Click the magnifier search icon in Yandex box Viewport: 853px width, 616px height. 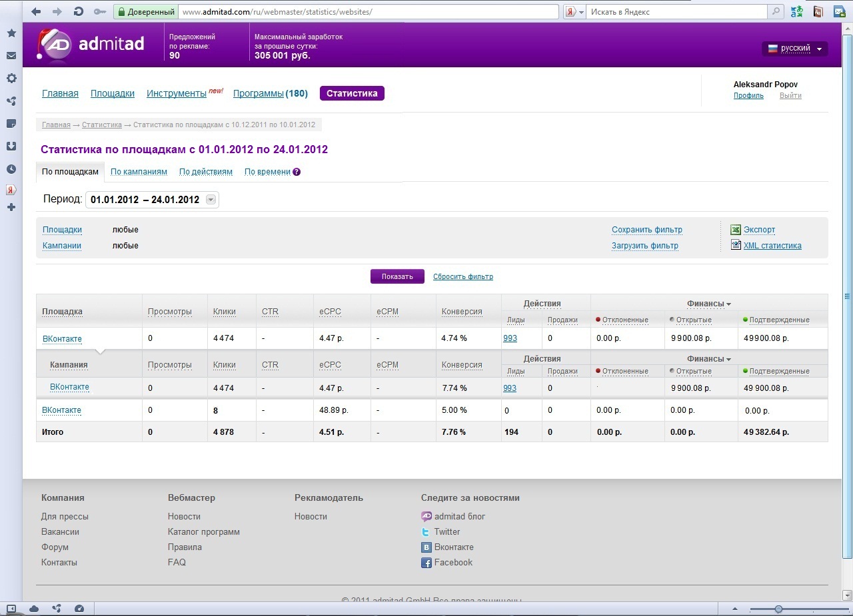tap(775, 12)
